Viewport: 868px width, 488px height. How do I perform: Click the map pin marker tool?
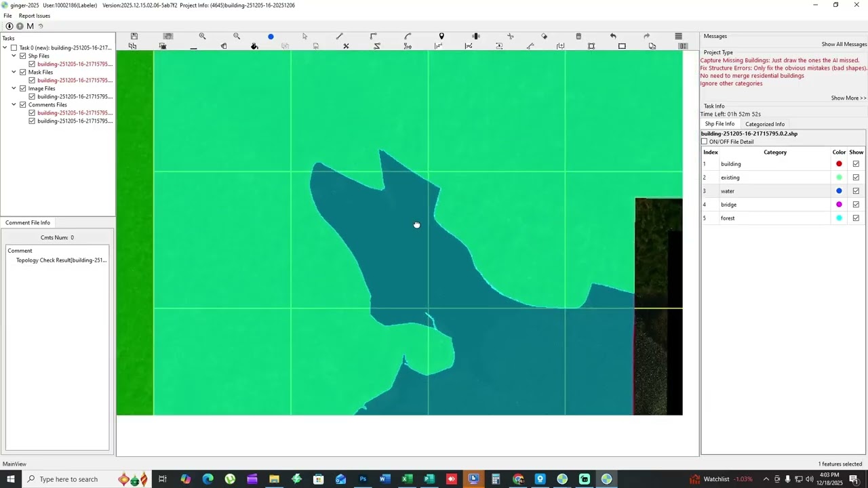pos(441,36)
